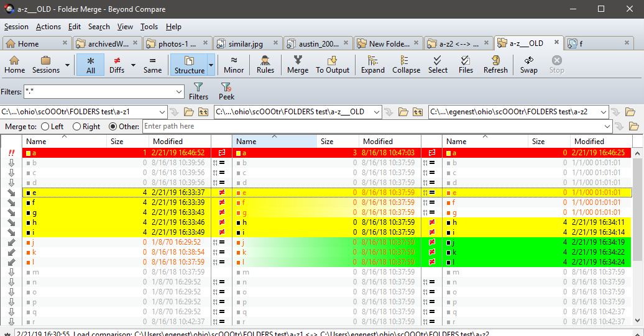Click not-equal icon on left row f
This screenshot has width=644, height=336.
(x=222, y=202)
